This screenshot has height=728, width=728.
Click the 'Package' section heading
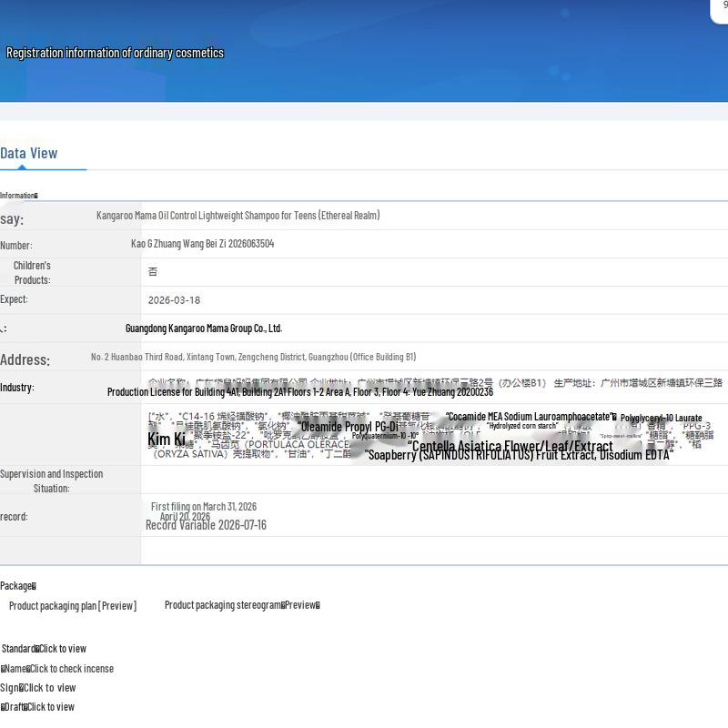point(18,586)
